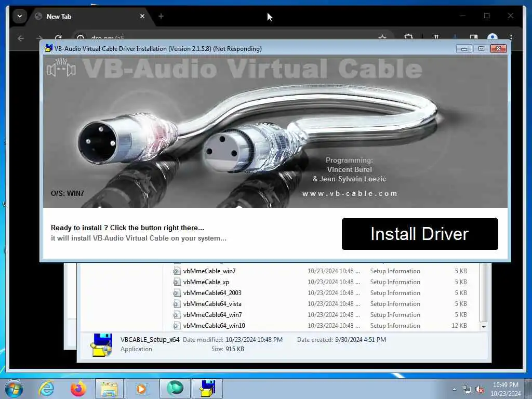This screenshot has width=532, height=399.
Task: Click Date created value 9/30/2024 4:51 PM
Action: click(361, 340)
